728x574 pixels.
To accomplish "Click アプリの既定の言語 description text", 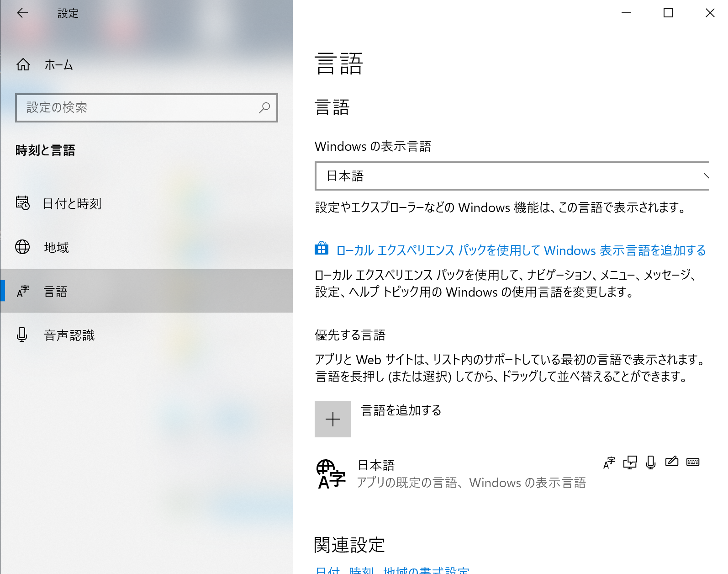I will (x=471, y=483).
